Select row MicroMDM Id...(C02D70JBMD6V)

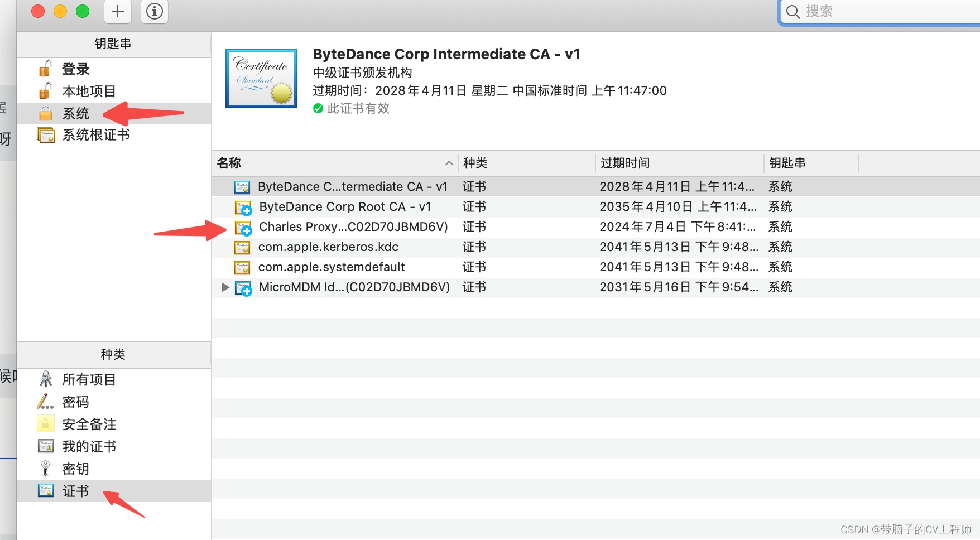point(596,287)
